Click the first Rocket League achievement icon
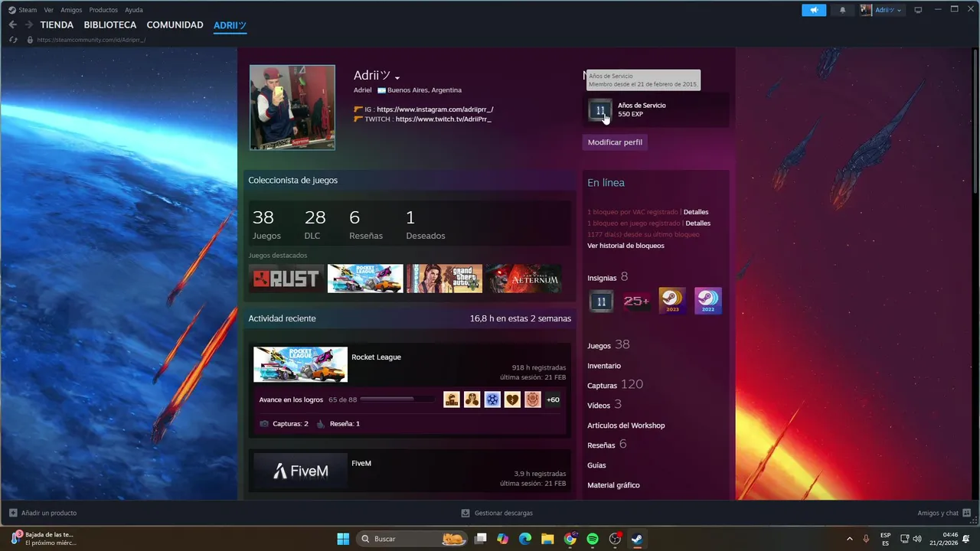 452,399
